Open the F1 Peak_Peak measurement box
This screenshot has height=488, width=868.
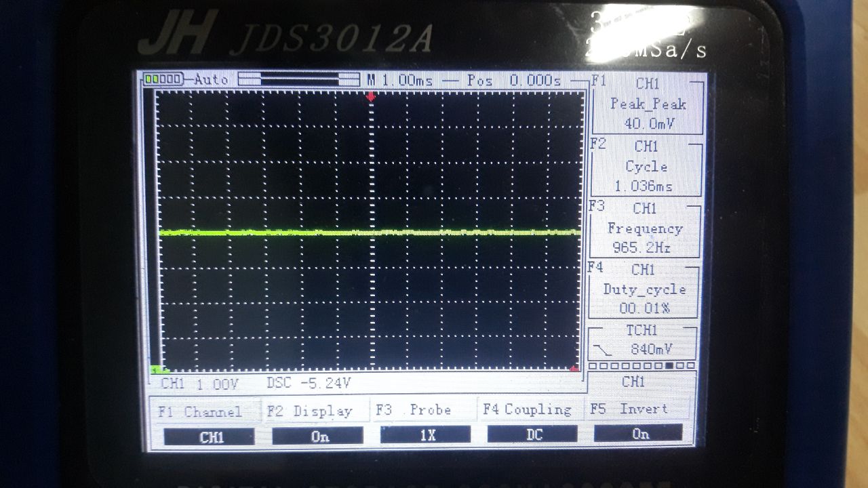pos(648,104)
